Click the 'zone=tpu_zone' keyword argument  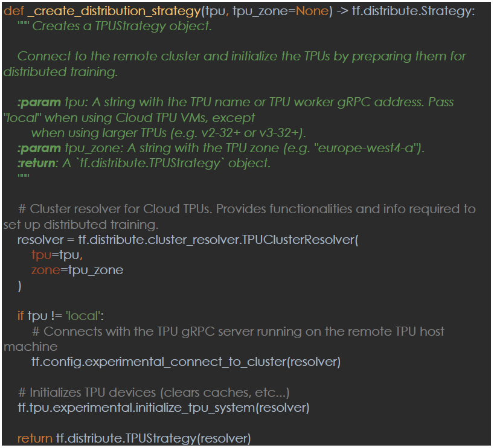coord(77,270)
